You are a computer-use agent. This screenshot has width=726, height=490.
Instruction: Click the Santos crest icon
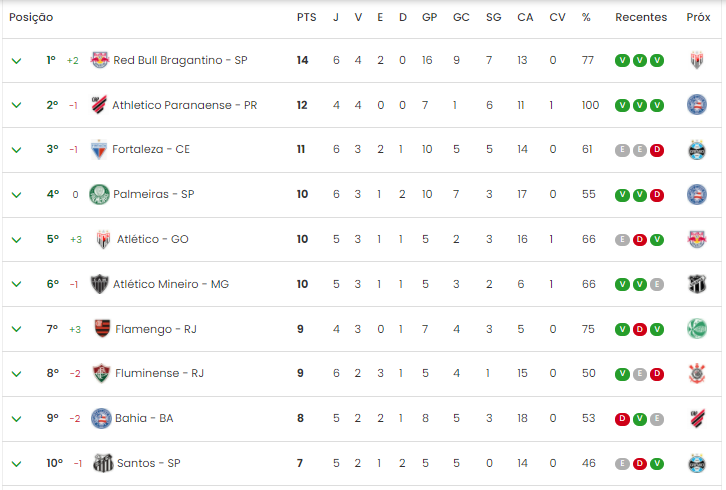click(x=103, y=463)
